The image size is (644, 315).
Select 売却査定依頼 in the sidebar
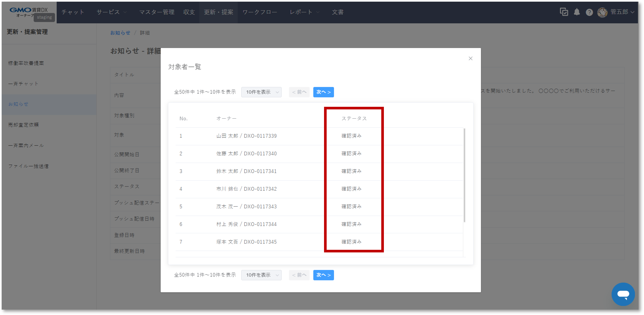click(23, 125)
